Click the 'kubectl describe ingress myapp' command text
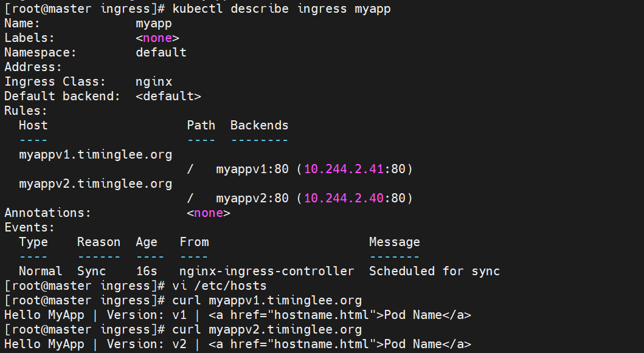 pyautogui.click(x=282, y=9)
